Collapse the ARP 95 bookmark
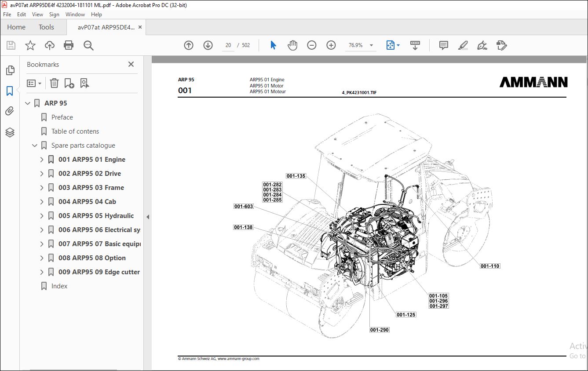 click(28, 103)
